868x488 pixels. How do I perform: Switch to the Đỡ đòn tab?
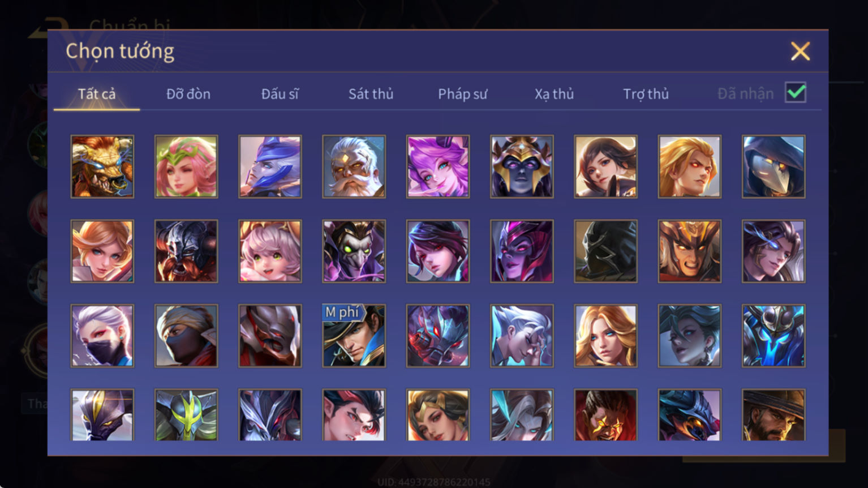pyautogui.click(x=188, y=94)
